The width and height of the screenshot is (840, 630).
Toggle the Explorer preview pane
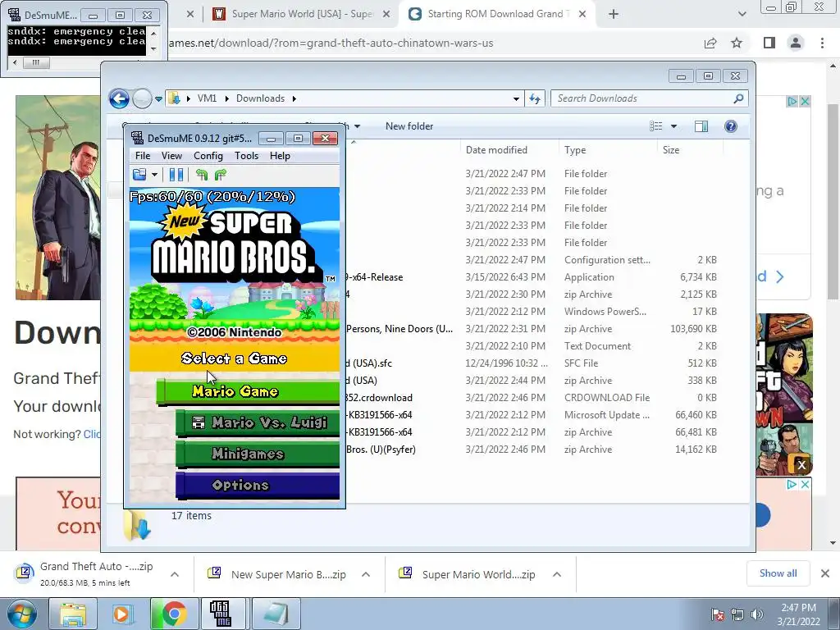pyautogui.click(x=701, y=126)
